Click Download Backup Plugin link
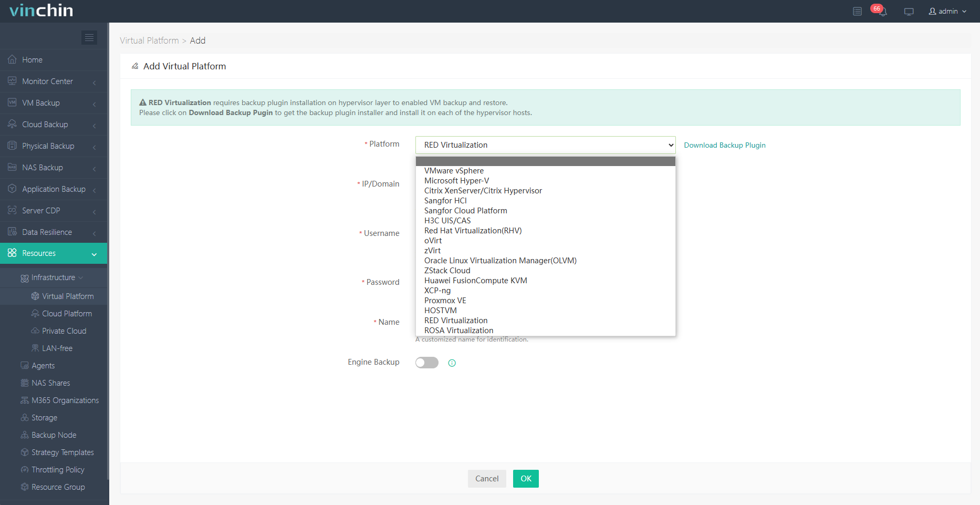 click(725, 145)
